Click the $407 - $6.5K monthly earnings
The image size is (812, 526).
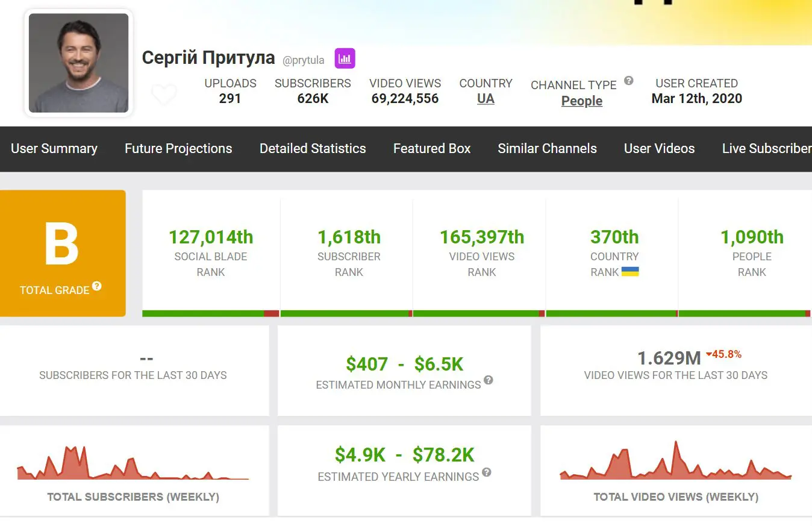coord(405,365)
